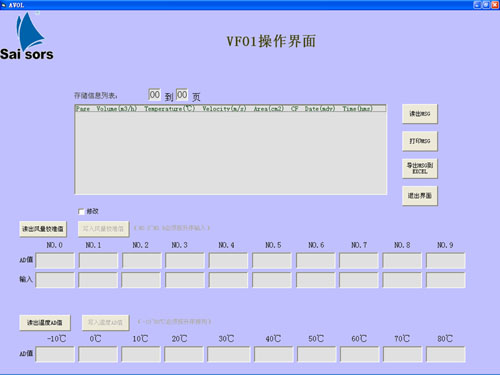
Task: Click the 读出MSG button
Action: [420, 114]
